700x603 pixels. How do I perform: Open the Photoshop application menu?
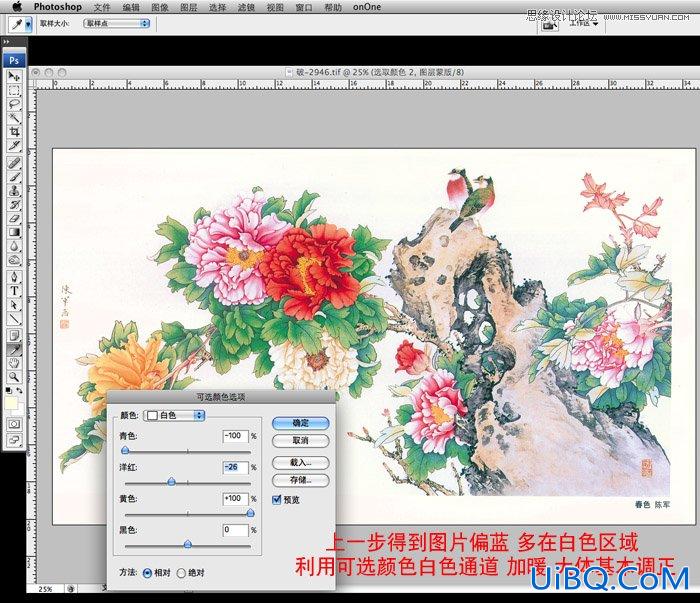(x=58, y=7)
